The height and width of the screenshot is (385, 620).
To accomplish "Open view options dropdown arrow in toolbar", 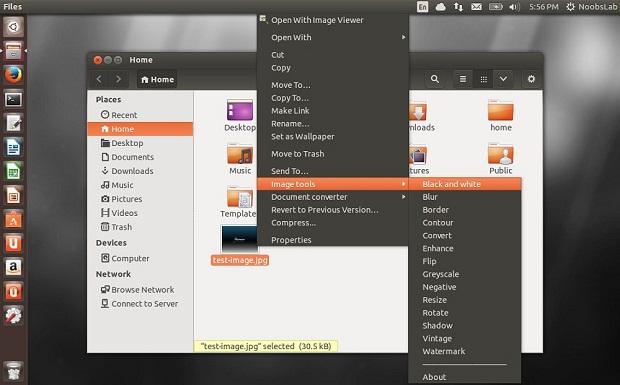I will coord(503,79).
